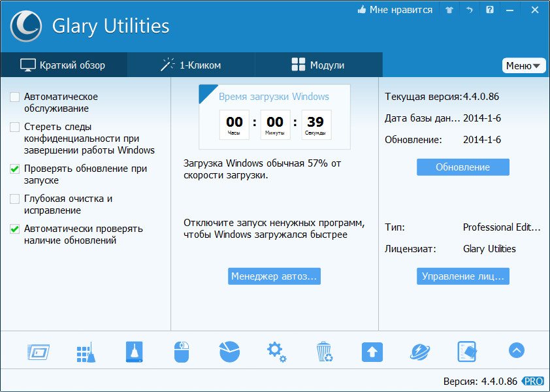Switch to Краткий обзор tab
Screen dimensions: 550x392
tap(64, 65)
